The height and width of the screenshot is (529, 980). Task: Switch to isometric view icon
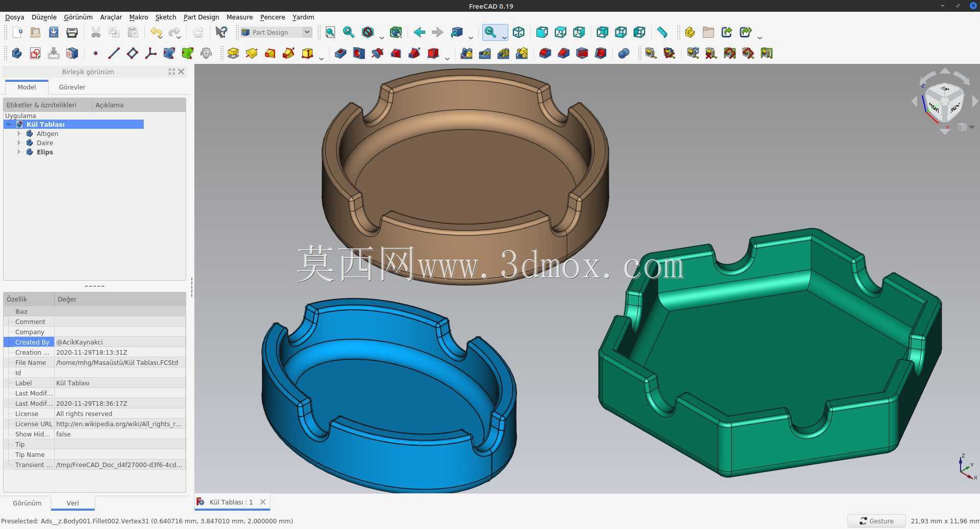click(519, 33)
